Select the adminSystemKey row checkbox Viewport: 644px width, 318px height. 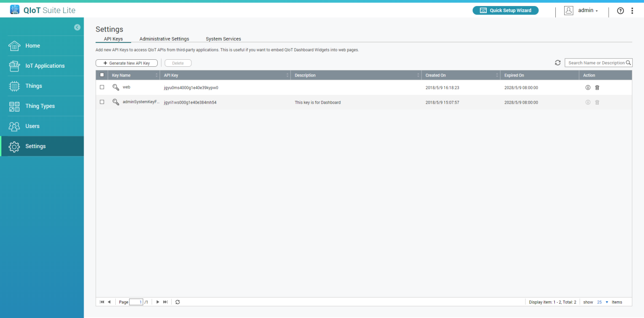click(102, 102)
